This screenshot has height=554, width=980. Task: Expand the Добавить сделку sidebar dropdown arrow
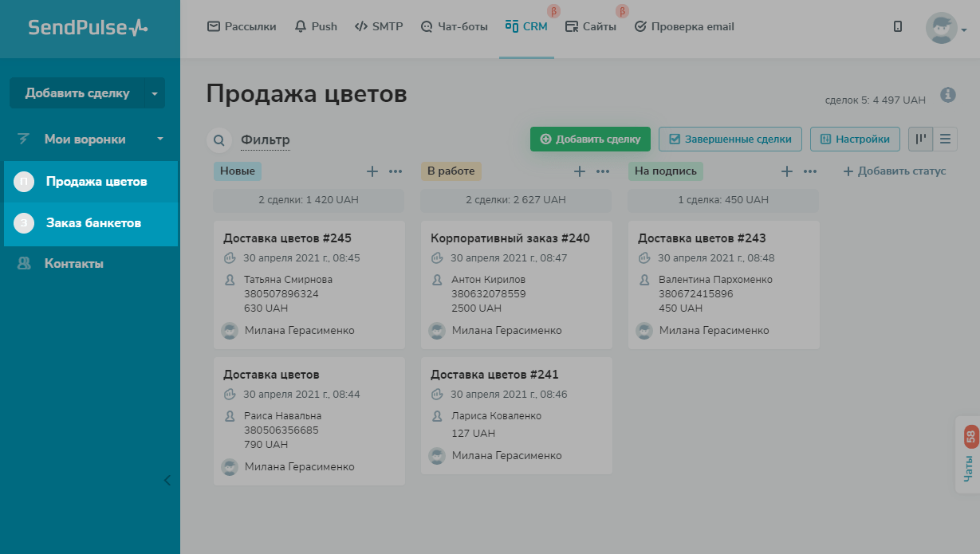pos(154,93)
